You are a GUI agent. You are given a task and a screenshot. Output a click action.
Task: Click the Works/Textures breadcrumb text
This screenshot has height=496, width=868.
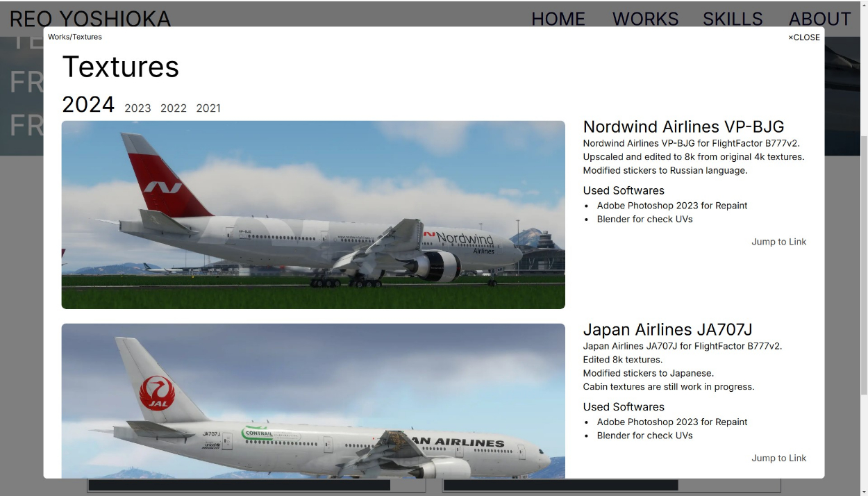(75, 37)
